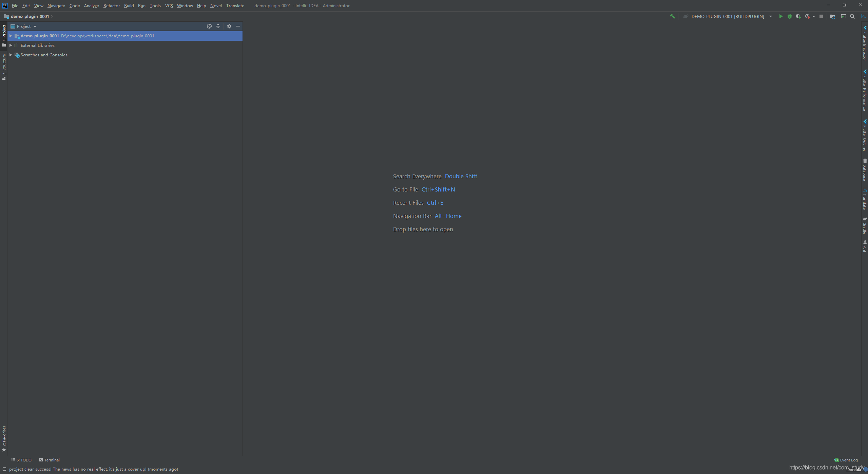Open the Flutter Outline side tab
The height and width of the screenshot is (474, 868).
[x=865, y=135]
